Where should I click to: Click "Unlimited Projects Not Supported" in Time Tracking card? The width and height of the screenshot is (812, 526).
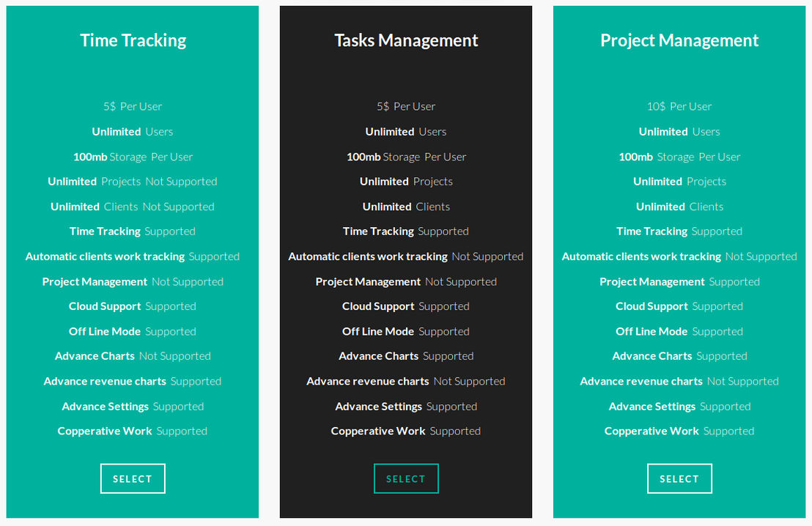click(x=133, y=182)
